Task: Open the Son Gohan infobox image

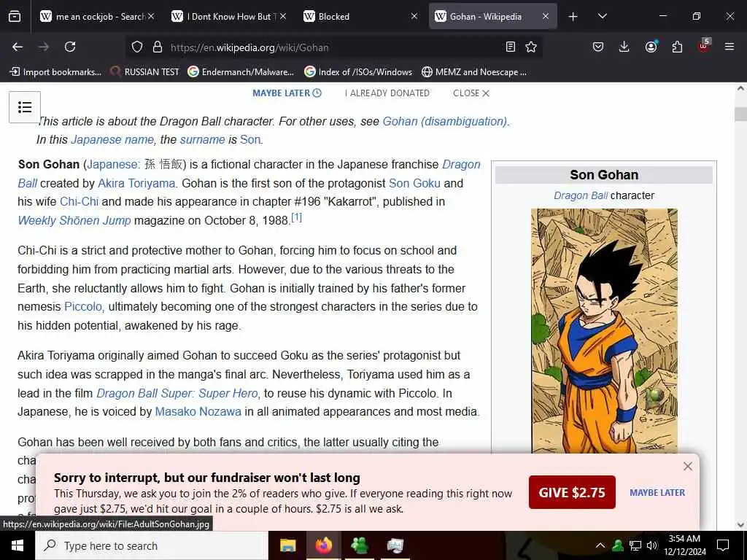Action: point(604,331)
